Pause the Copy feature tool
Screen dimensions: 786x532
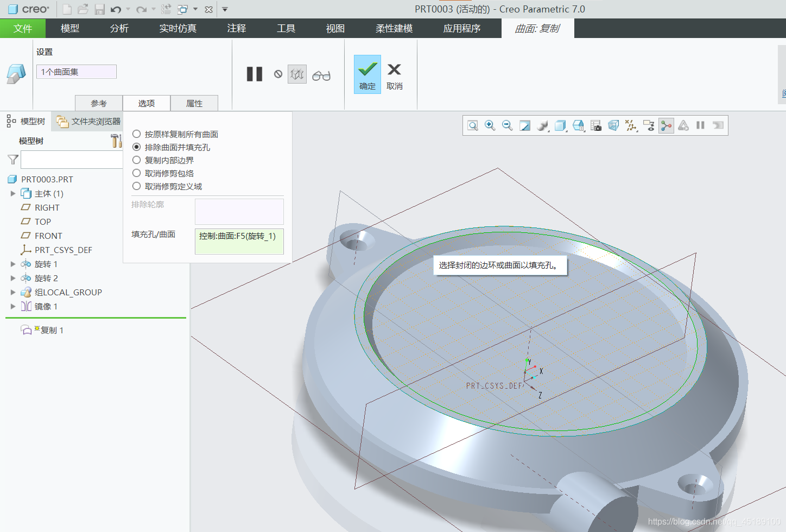tap(255, 74)
